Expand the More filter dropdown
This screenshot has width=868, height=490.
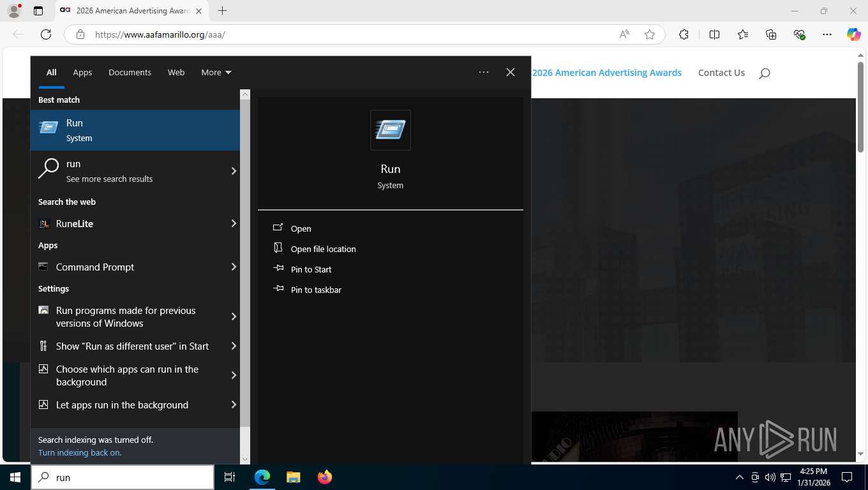(x=216, y=72)
